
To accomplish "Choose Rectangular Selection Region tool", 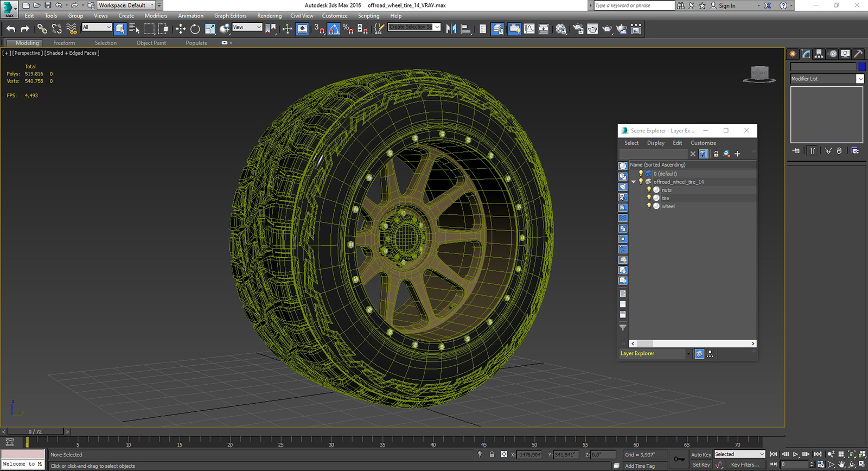I will 149,29.
